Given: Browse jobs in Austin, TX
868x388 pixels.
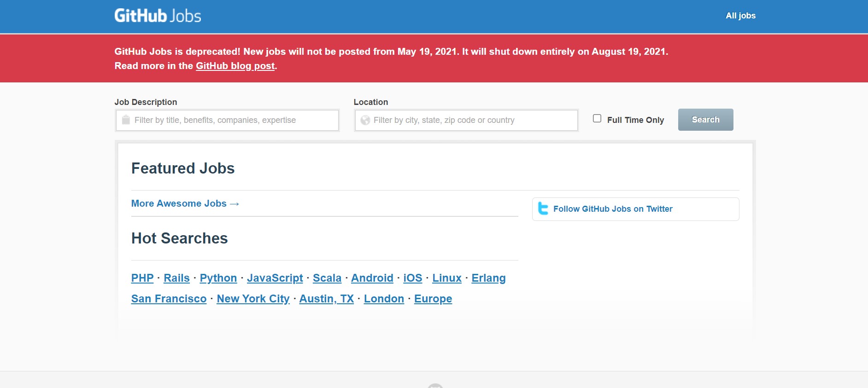Looking at the screenshot, I should (327, 299).
